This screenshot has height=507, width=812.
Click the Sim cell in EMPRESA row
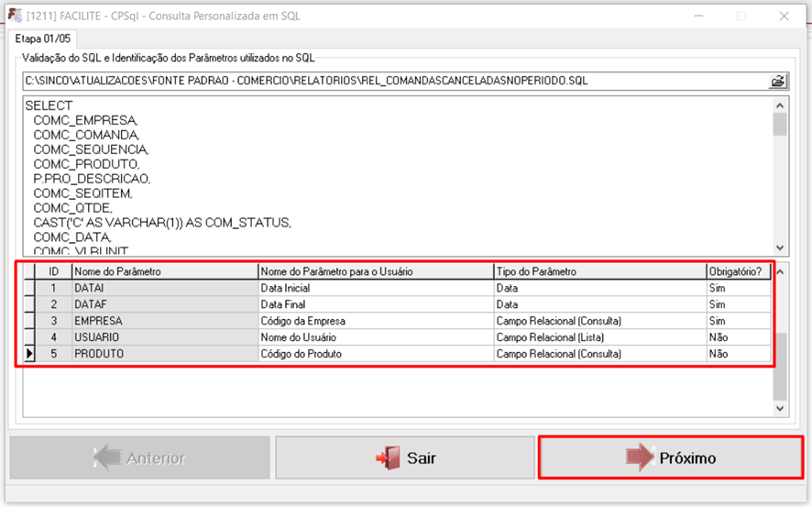[x=739, y=321]
